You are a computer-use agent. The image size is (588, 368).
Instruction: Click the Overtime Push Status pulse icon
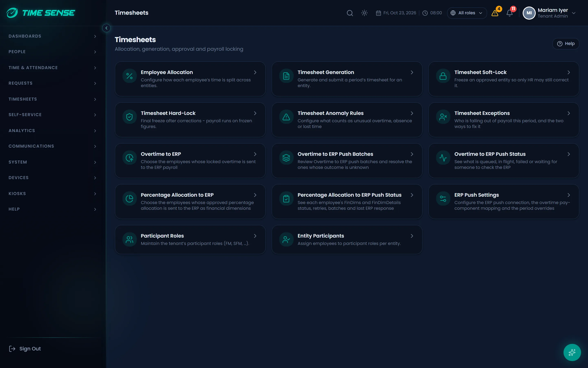click(443, 158)
